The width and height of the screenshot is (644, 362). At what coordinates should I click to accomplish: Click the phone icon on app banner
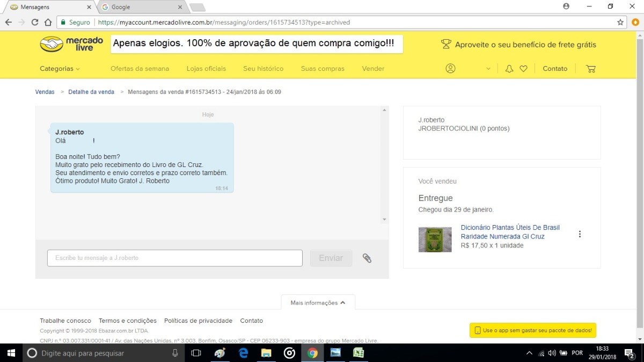click(x=477, y=330)
